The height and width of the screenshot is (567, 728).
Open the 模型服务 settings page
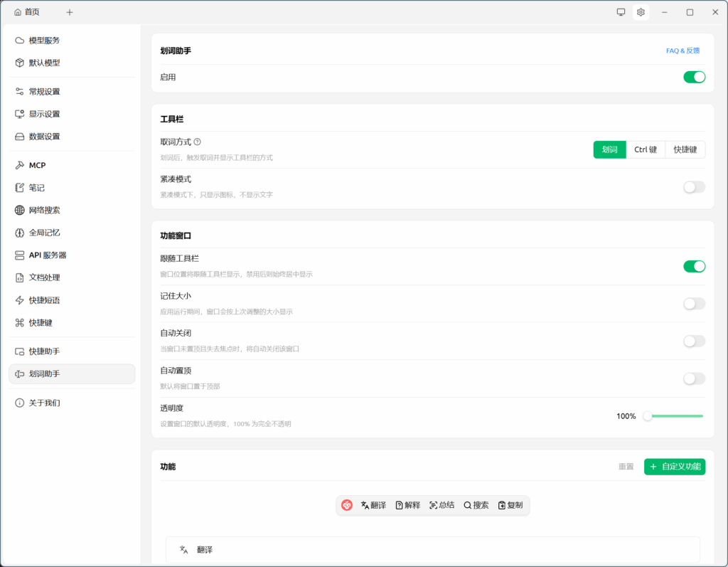click(x=44, y=41)
